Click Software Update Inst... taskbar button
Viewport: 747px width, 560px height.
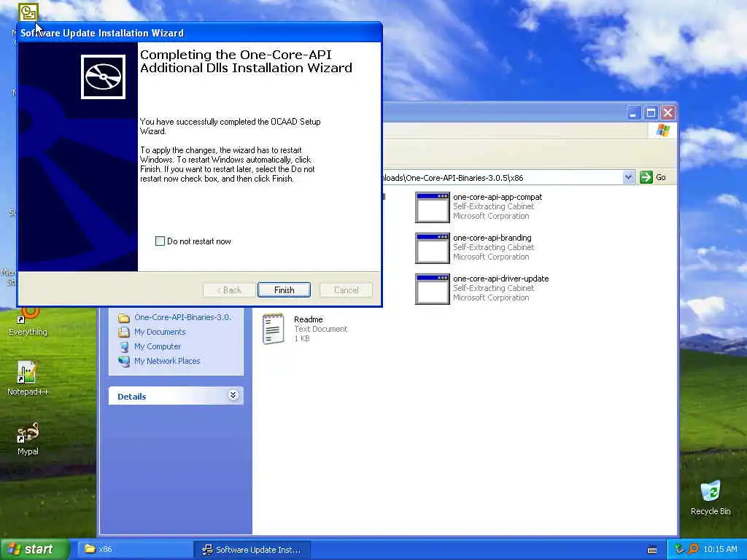click(252, 550)
